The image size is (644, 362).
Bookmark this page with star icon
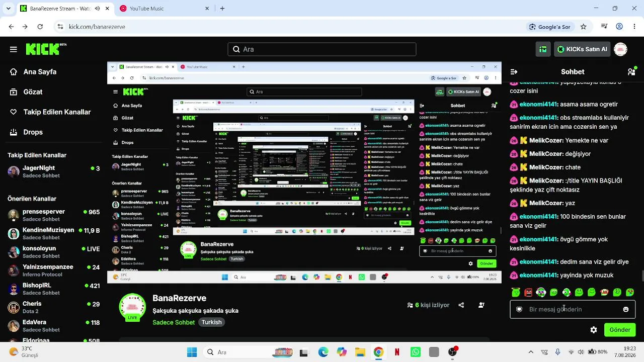coord(584,27)
